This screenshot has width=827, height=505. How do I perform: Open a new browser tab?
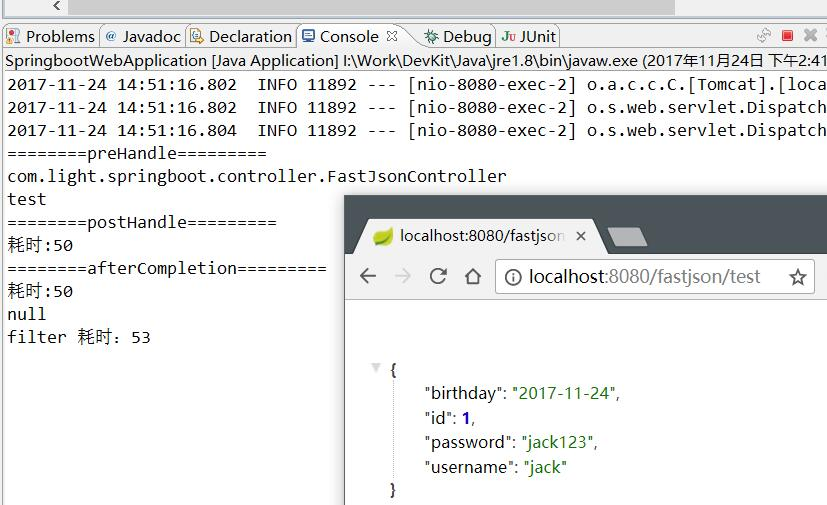[627, 237]
